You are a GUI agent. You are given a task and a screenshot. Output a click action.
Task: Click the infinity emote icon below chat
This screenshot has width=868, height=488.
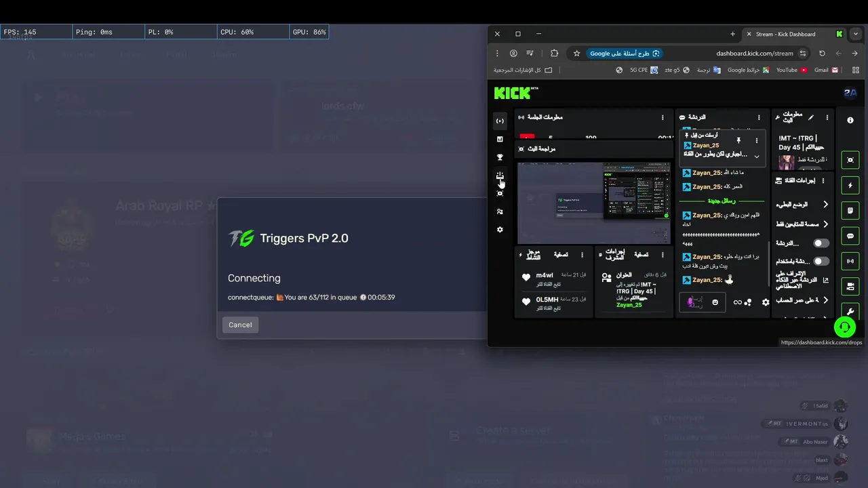738,302
